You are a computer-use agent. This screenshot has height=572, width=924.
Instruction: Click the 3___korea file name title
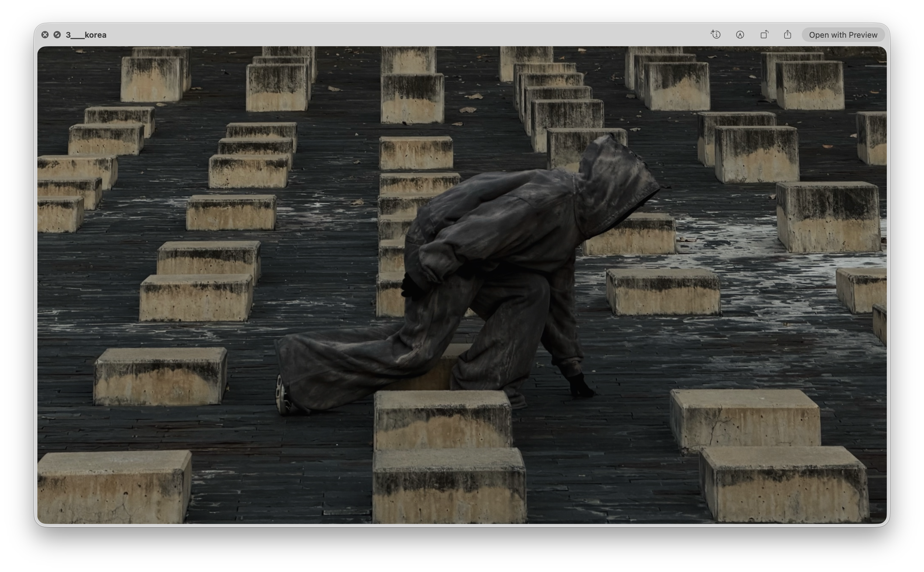pos(86,35)
